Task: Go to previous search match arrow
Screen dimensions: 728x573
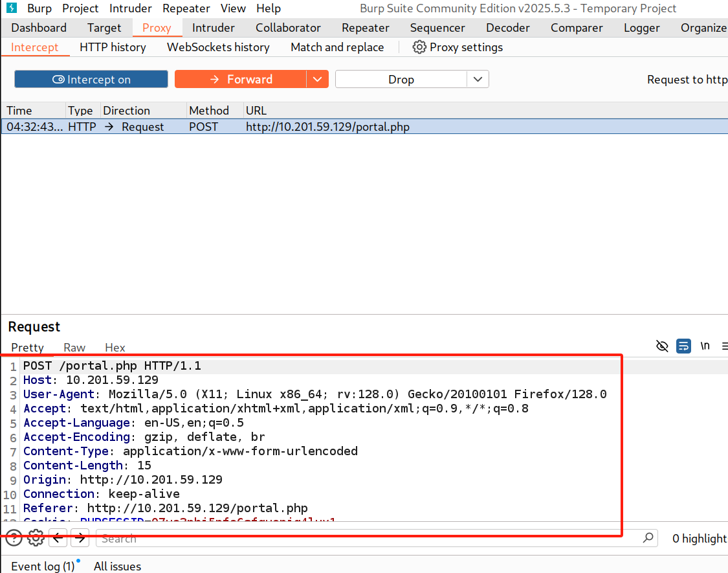Action: 58,538
